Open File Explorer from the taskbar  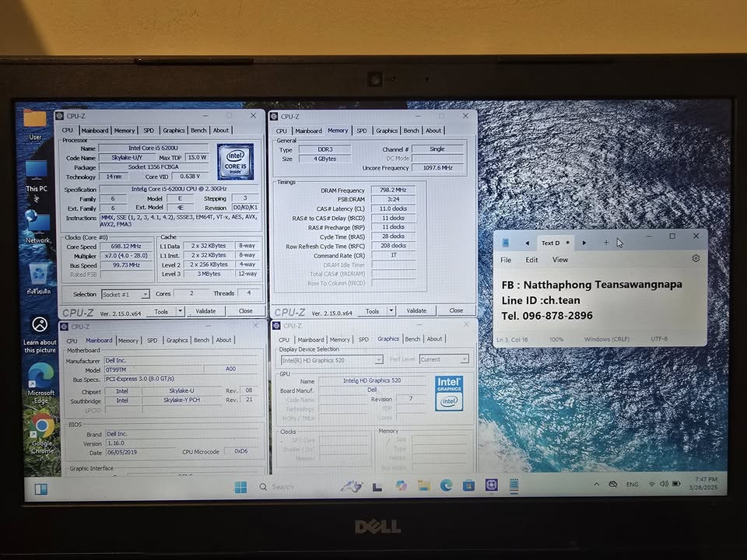coord(423,485)
